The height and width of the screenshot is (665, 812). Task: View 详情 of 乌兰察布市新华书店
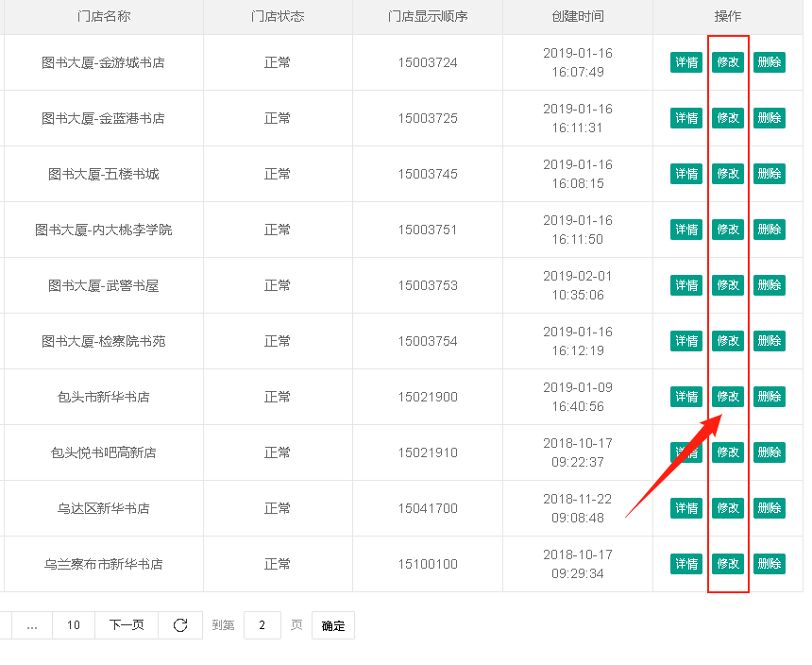(x=686, y=564)
